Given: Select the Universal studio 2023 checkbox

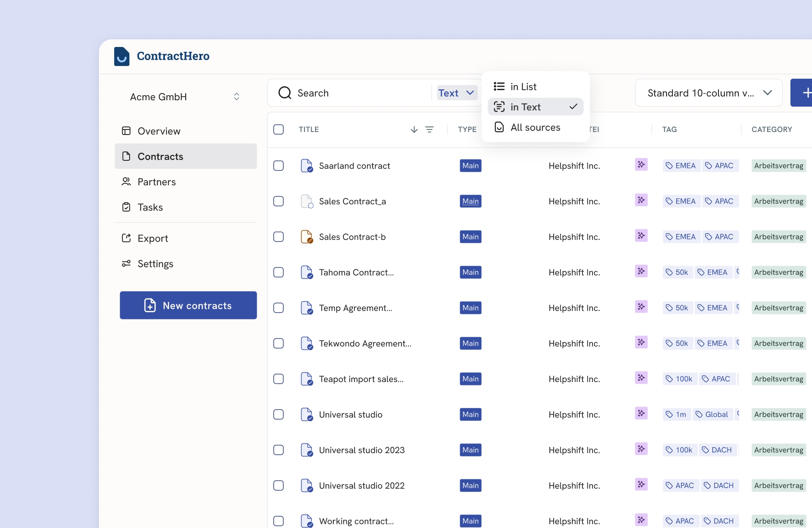Looking at the screenshot, I should (278, 450).
